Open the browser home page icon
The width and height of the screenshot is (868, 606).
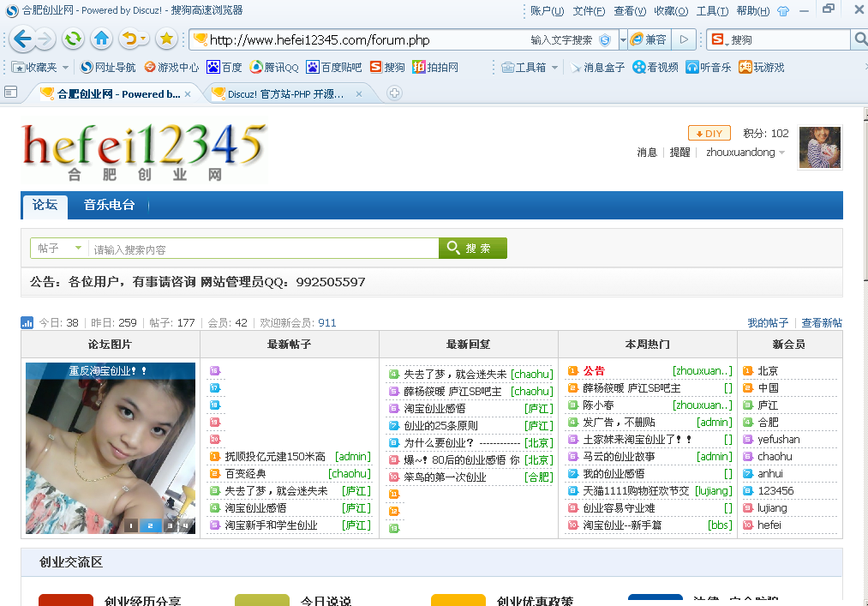[101, 39]
